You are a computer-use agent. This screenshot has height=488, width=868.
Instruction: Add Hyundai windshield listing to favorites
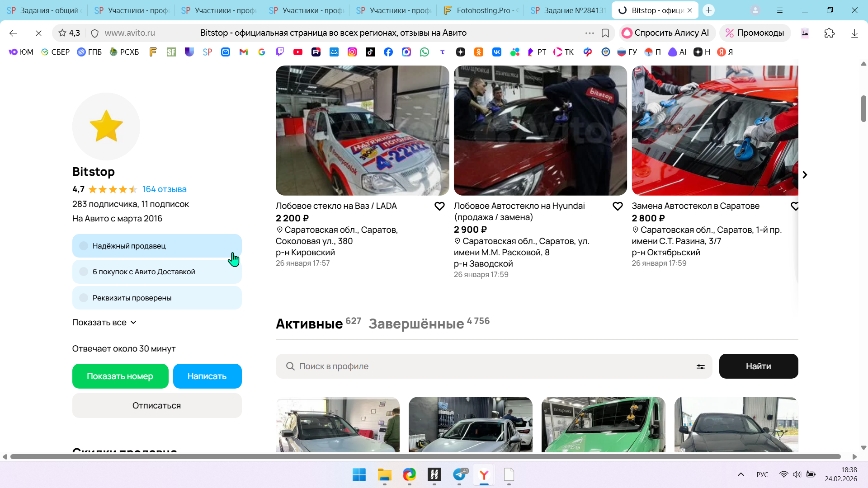pyautogui.click(x=618, y=206)
